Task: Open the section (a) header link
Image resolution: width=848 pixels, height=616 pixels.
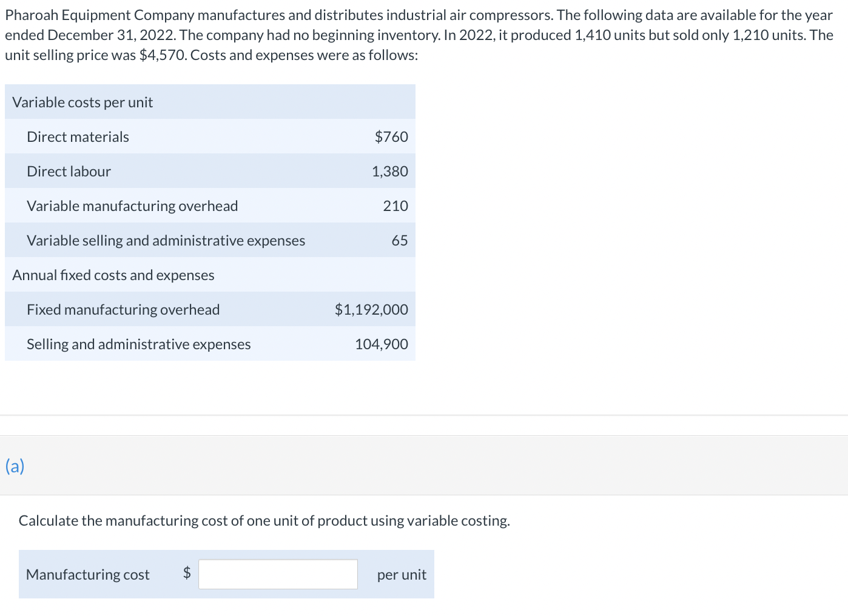Action: click(15, 466)
